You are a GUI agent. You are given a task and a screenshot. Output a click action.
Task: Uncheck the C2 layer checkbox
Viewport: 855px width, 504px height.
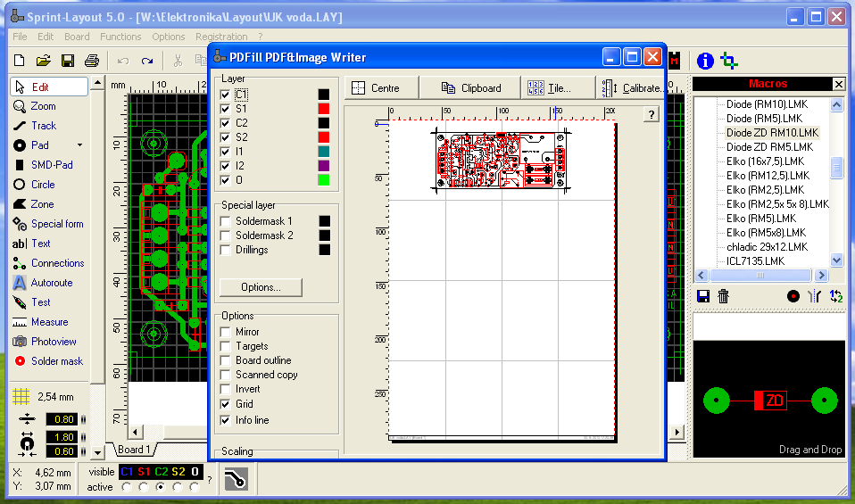click(x=225, y=123)
